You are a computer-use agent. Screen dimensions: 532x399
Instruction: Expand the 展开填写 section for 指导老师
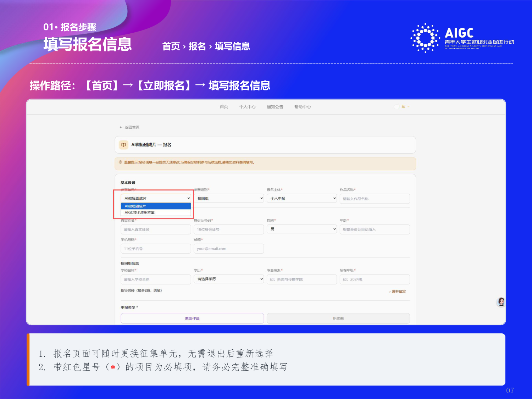(x=397, y=292)
